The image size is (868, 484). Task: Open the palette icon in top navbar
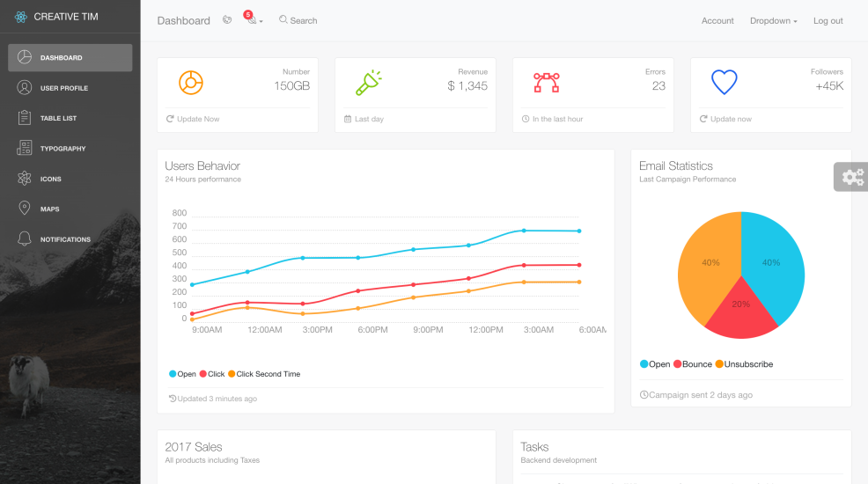click(227, 20)
